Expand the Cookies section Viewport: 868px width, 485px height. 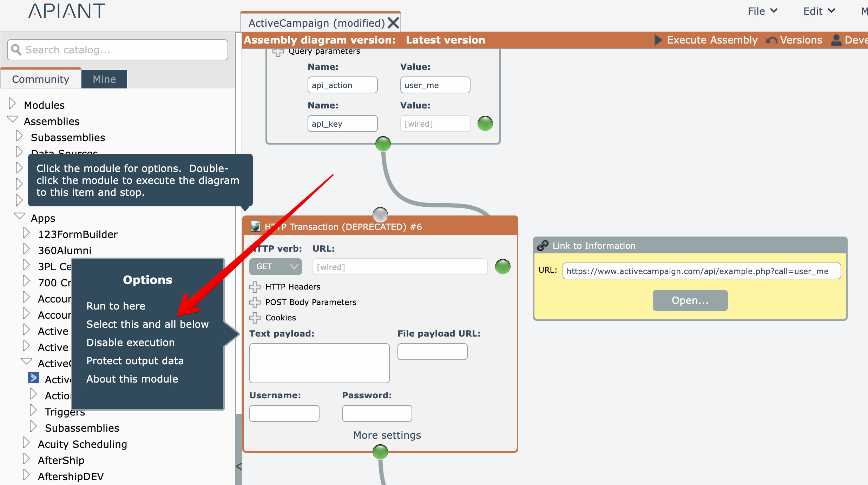(x=255, y=318)
